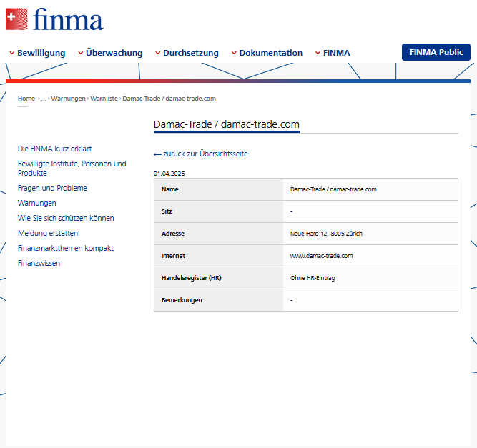Open Die FINMA kurz erklärt
Viewport: 477px width, 448px height.
pos(55,149)
